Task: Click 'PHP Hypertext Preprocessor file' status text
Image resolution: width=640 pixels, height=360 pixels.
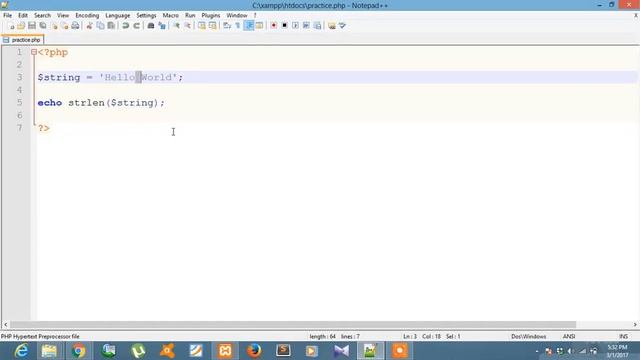Action: click(x=40, y=336)
